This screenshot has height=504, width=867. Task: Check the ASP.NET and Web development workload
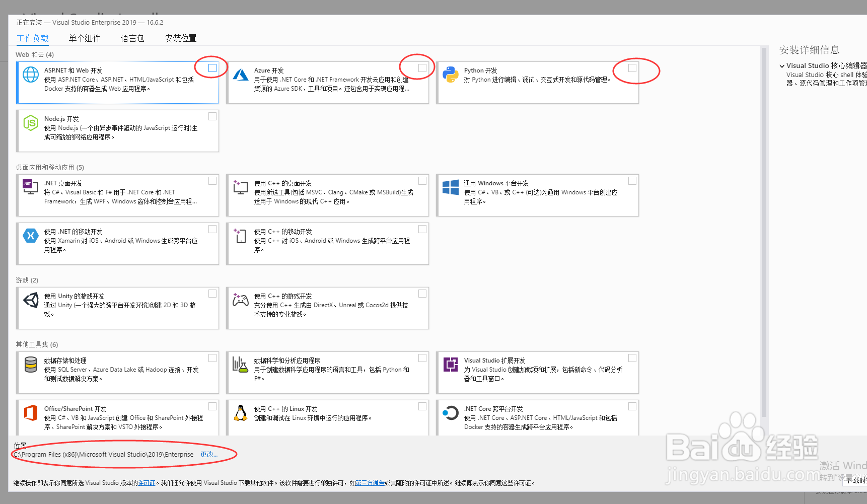(x=212, y=68)
